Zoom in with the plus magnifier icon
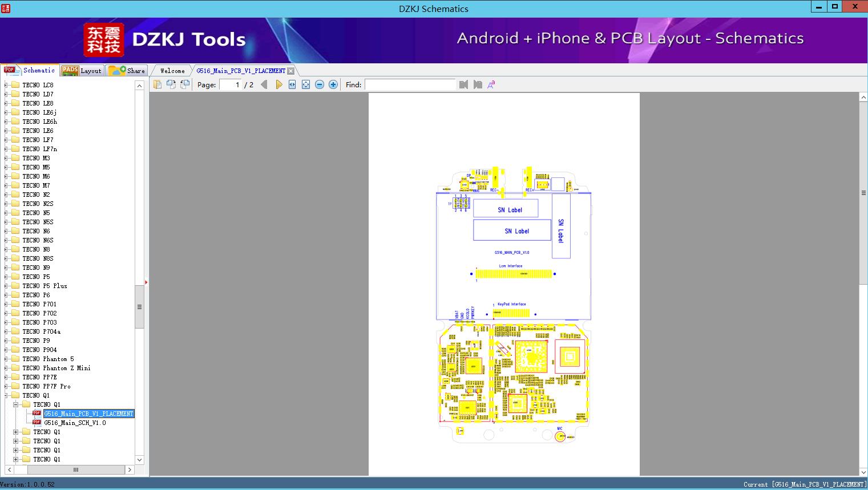Screen dimensions: 868x490 (333, 84)
